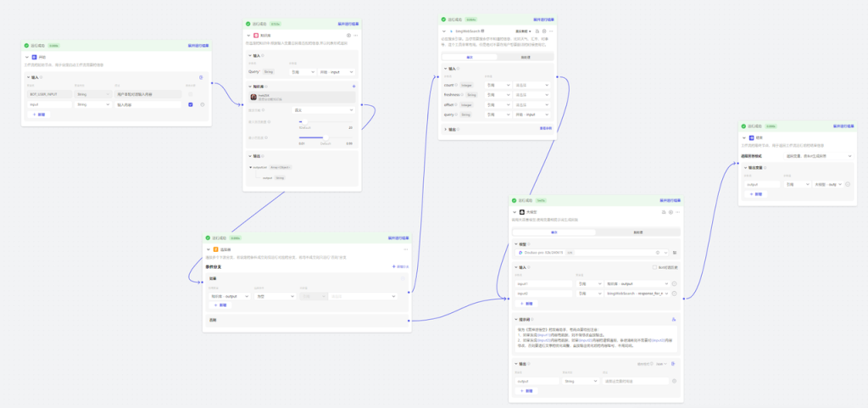The image size is (868, 408).
Task: Open the End node answer mode dropdown
Action: (819, 156)
